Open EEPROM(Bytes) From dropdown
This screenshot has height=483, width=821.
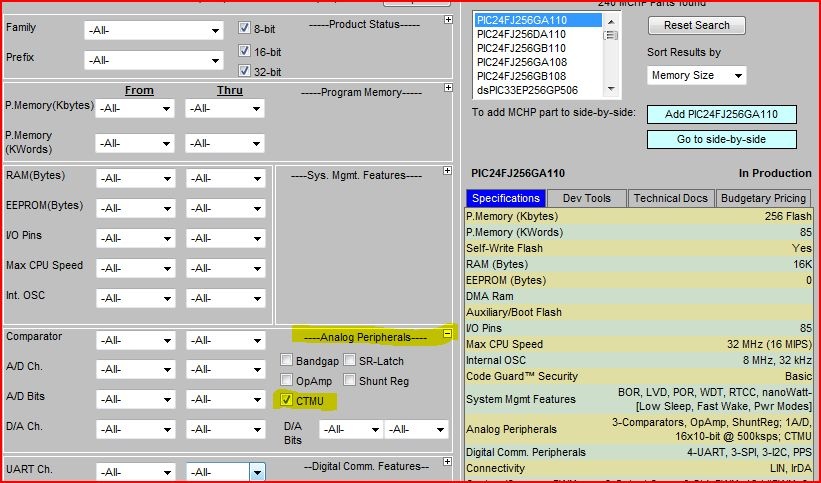[136, 208]
